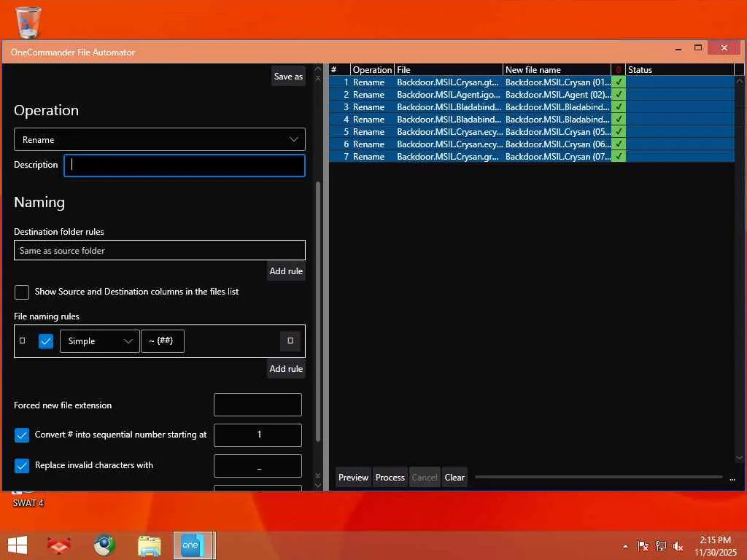Open the Rename operation dropdown

pyautogui.click(x=160, y=139)
